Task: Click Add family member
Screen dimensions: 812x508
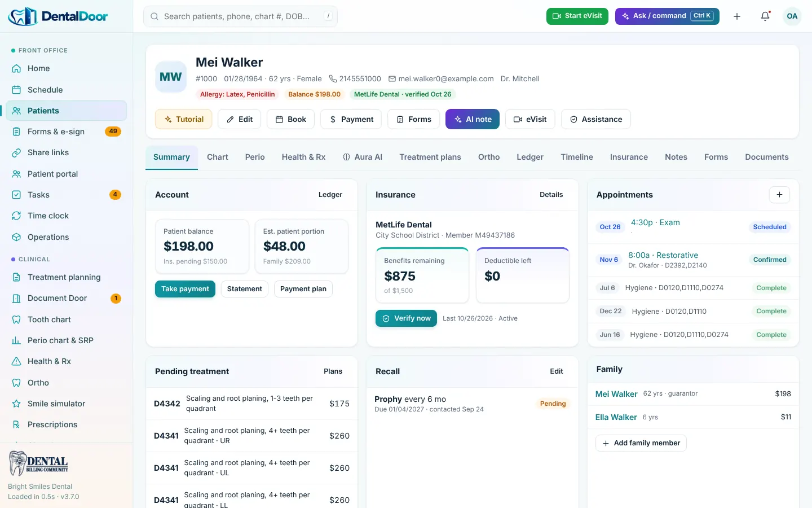Action: coord(641,443)
